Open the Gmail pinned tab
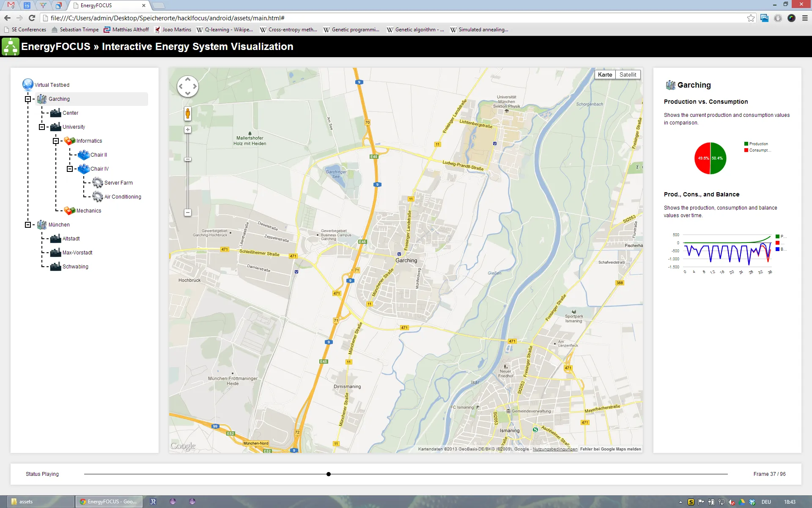Screen dimensions: 812x508 click(11, 6)
